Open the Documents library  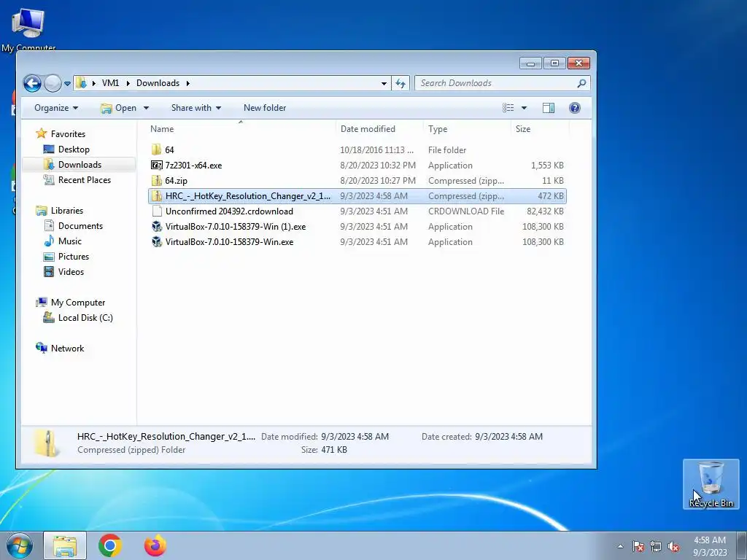(80, 226)
